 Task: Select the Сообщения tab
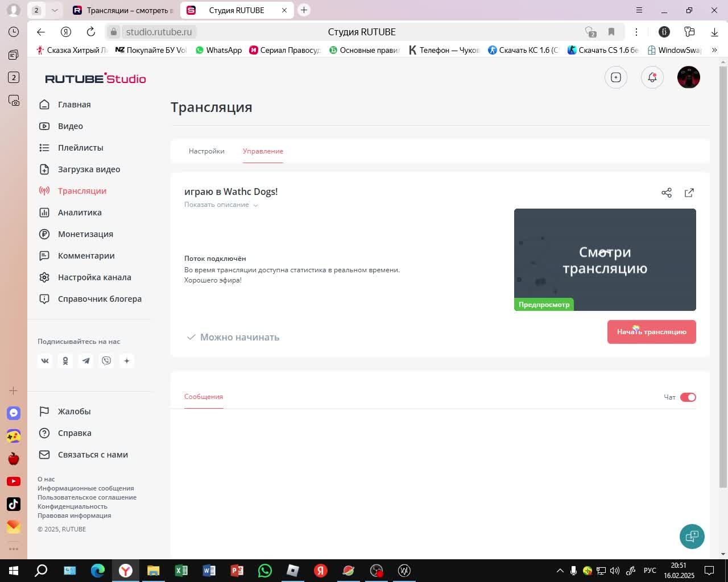click(x=204, y=397)
